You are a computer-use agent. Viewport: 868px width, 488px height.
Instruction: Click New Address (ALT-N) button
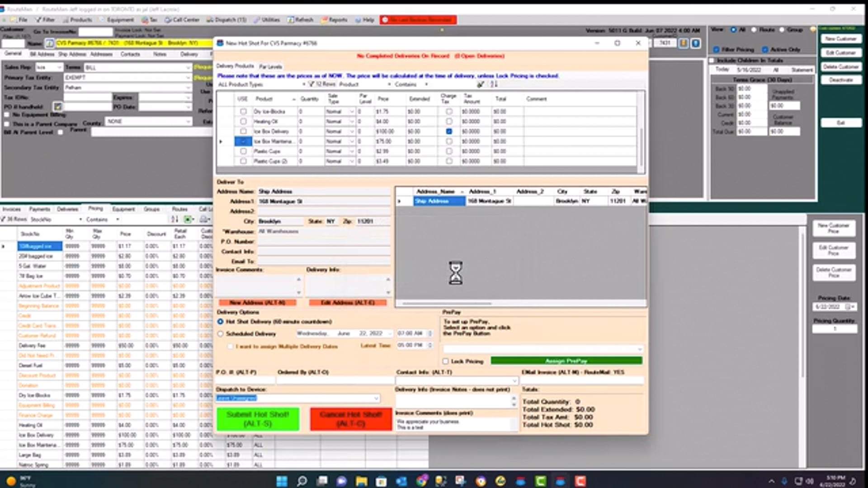pyautogui.click(x=257, y=303)
